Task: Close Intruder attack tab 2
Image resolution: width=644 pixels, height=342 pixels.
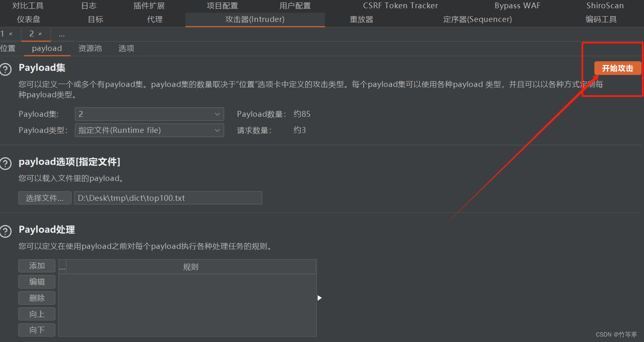Action: point(40,34)
